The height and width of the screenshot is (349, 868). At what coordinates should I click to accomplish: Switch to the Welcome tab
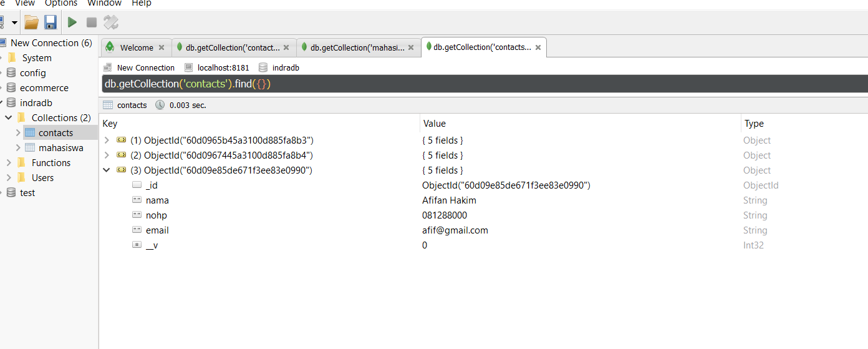(137, 47)
